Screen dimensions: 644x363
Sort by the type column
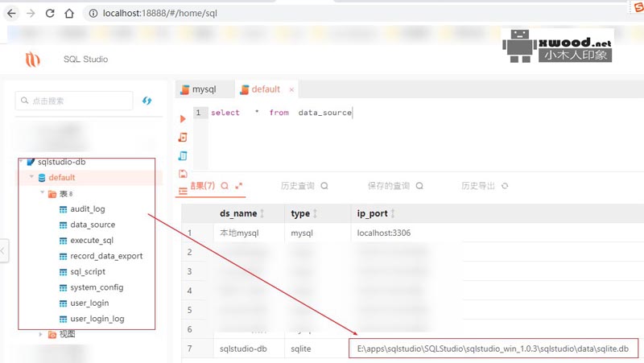pyautogui.click(x=300, y=213)
